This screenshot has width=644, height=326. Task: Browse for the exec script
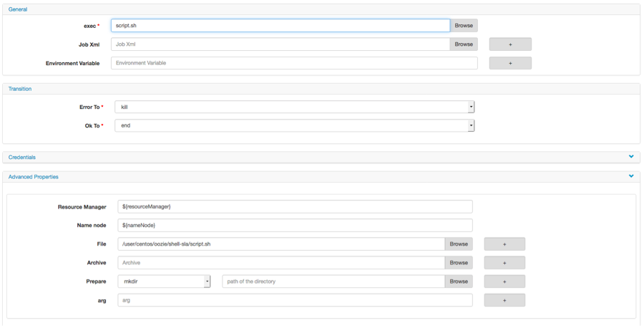point(464,26)
